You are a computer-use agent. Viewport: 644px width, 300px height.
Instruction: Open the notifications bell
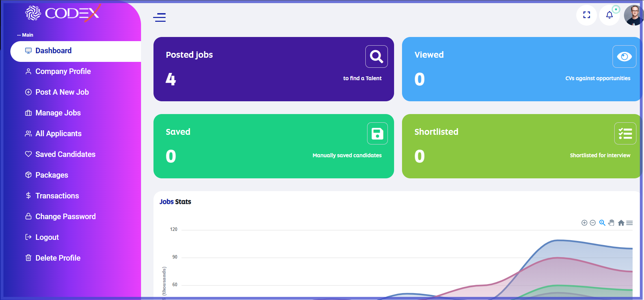click(x=609, y=15)
